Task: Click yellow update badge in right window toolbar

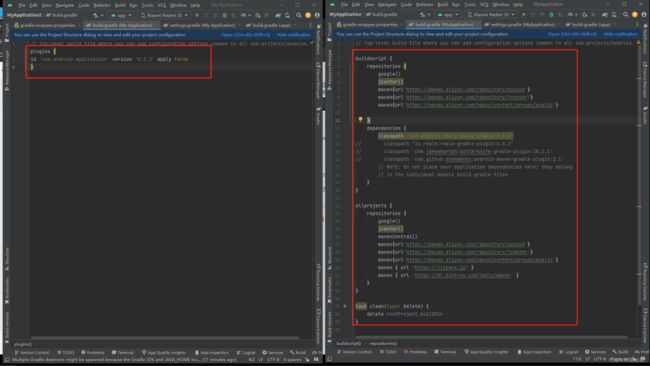Action: (635, 15)
